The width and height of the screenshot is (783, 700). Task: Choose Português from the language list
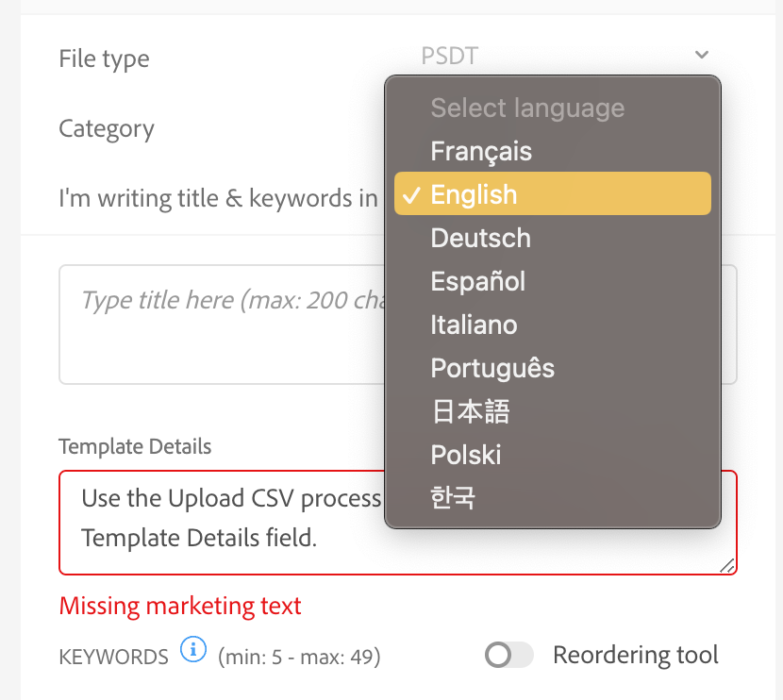coord(492,368)
